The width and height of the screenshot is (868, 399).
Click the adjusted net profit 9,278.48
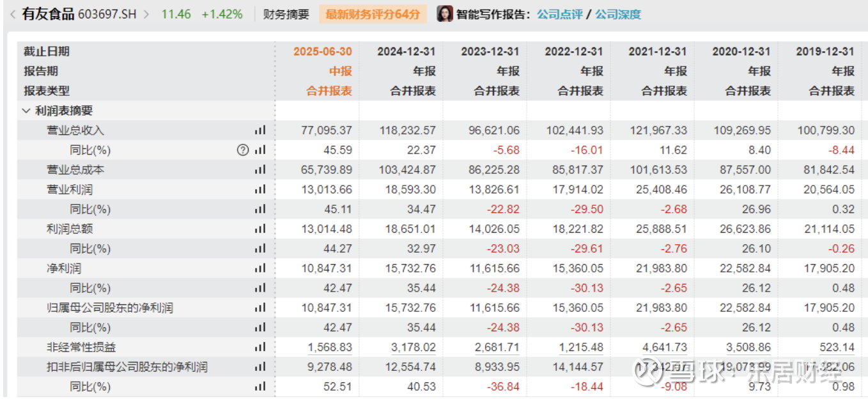click(x=330, y=367)
